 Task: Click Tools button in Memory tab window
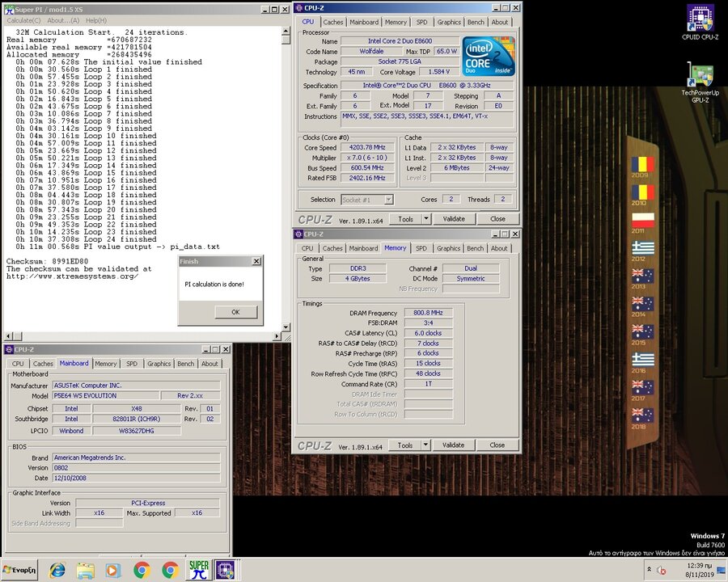405,445
